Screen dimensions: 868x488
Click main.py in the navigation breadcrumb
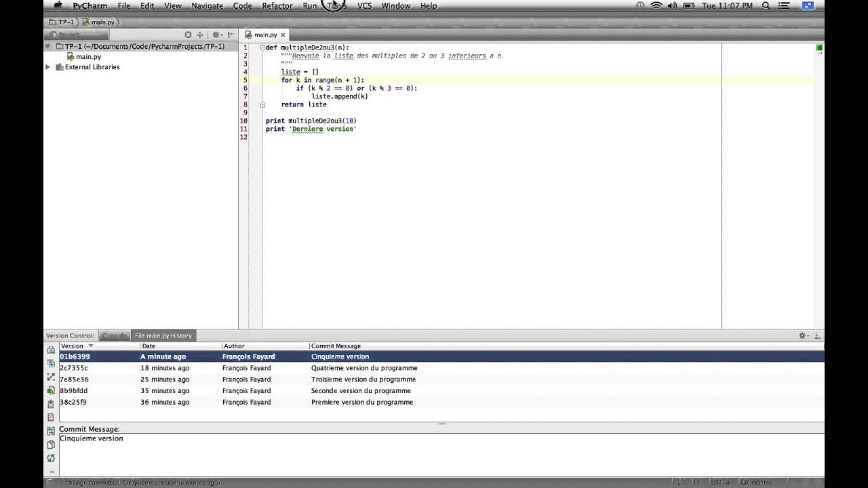pyautogui.click(x=98, y=22)
